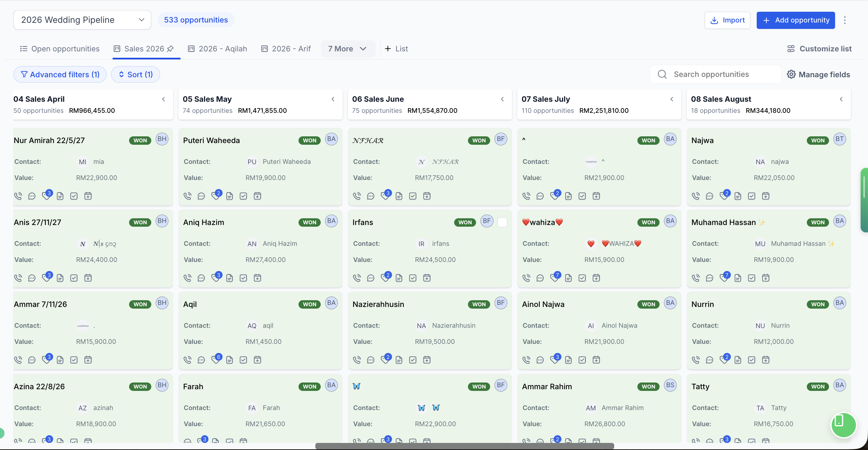Open the green floating phone widget
Viewport: 868px width, 450px height.
(843, 425)
